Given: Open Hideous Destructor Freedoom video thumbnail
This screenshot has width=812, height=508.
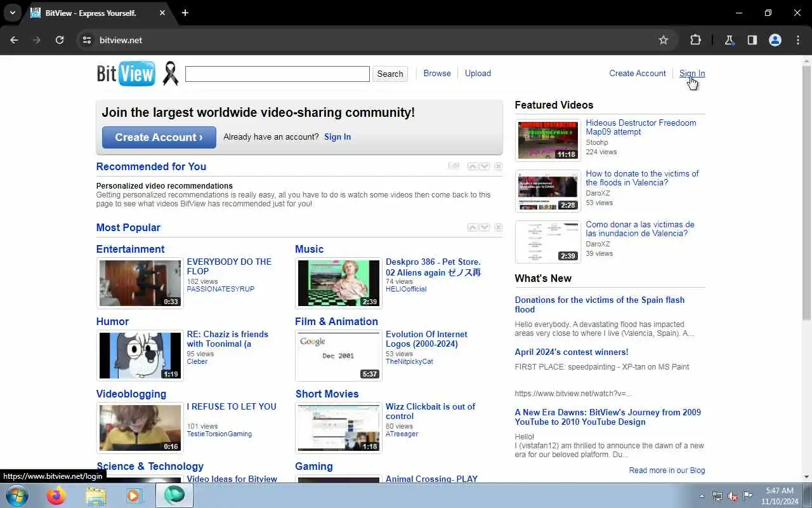Looking at the screenshot, I should (547, 140).
